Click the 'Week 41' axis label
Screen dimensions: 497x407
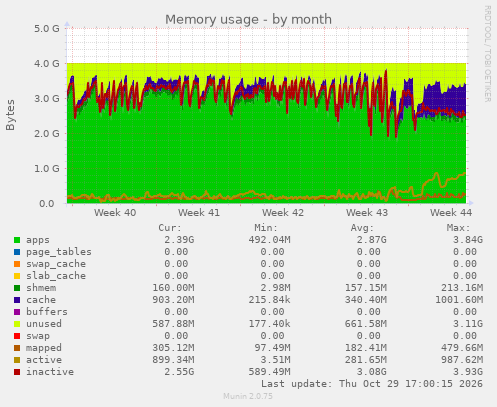[199, 213]
